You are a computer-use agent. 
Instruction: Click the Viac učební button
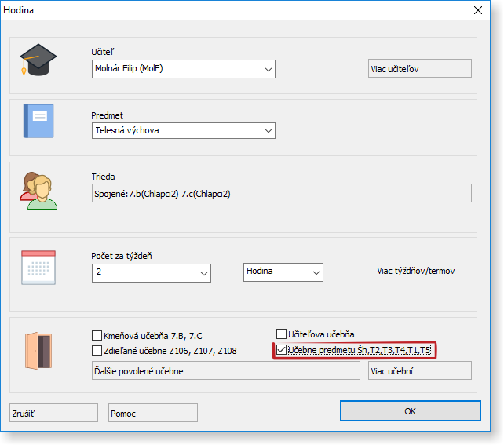(419, 371)
